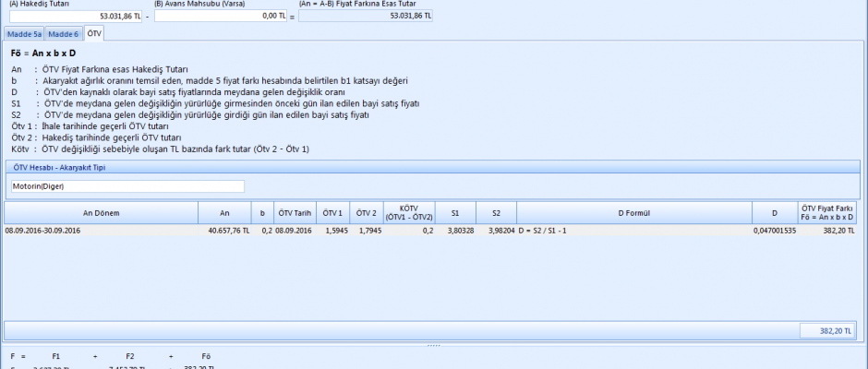This screenshot has height=369, width=868.
Task: Click the dotted splitter handle below grid
Action: pos(432,345)
